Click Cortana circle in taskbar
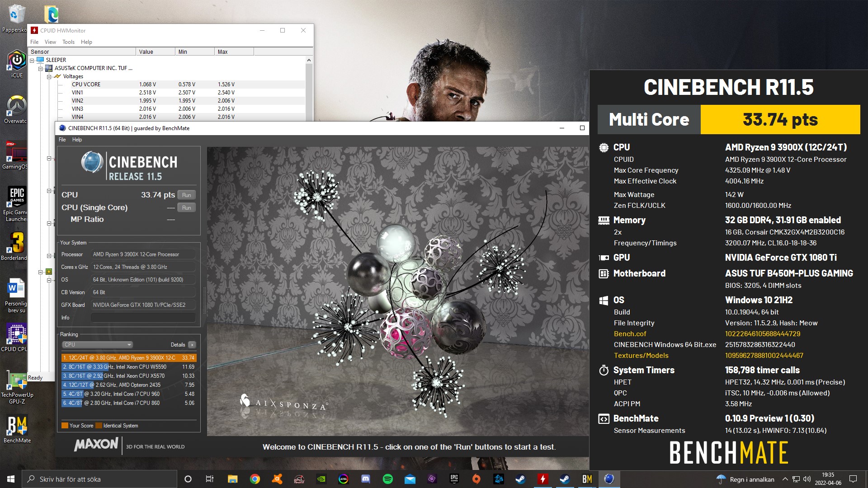Screen dimensions: 868x488 188,479
